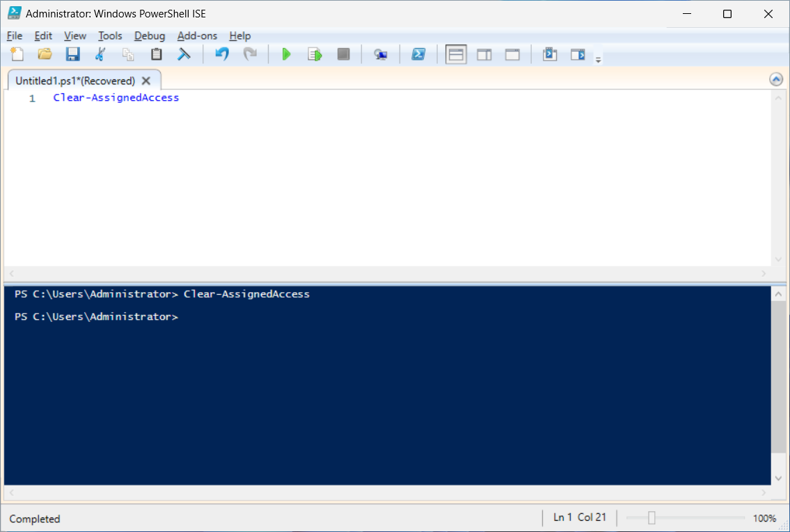
Task: Collapse the script pane with the chevron button
Action: 776,79
